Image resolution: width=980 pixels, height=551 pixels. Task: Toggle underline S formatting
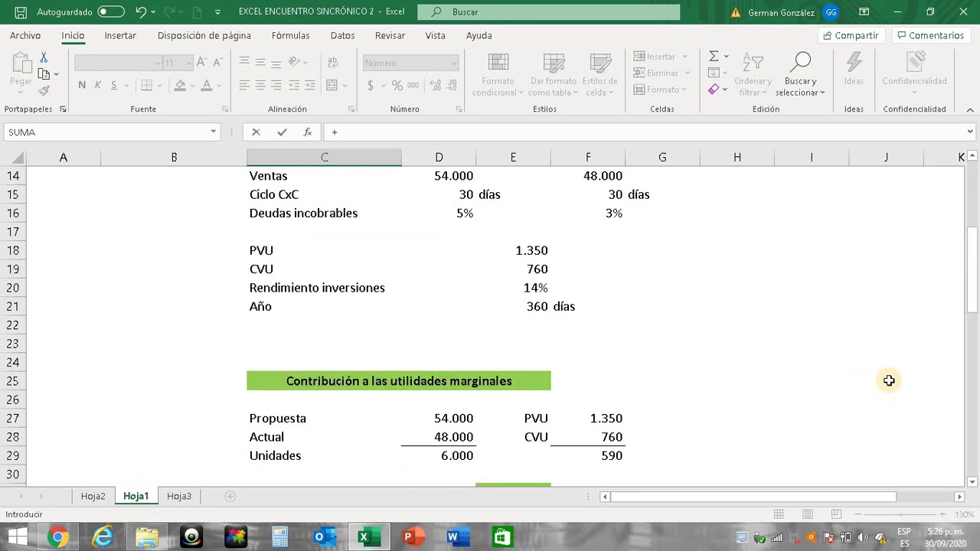pos(114,85)
